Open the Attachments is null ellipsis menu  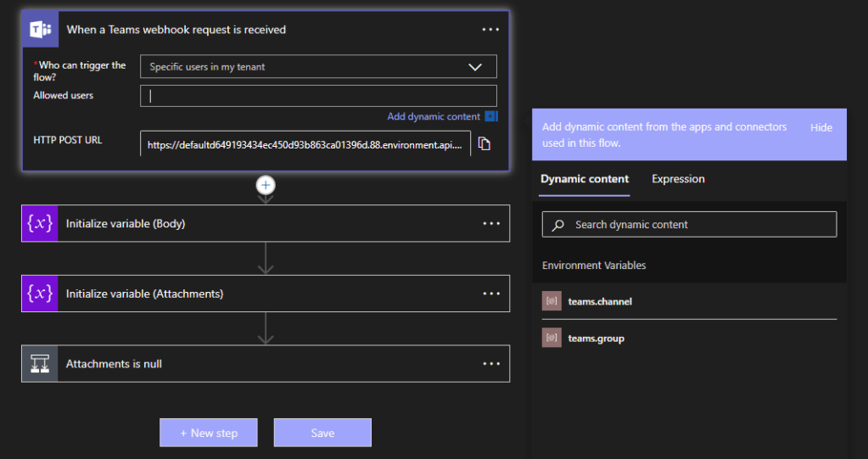490,364
